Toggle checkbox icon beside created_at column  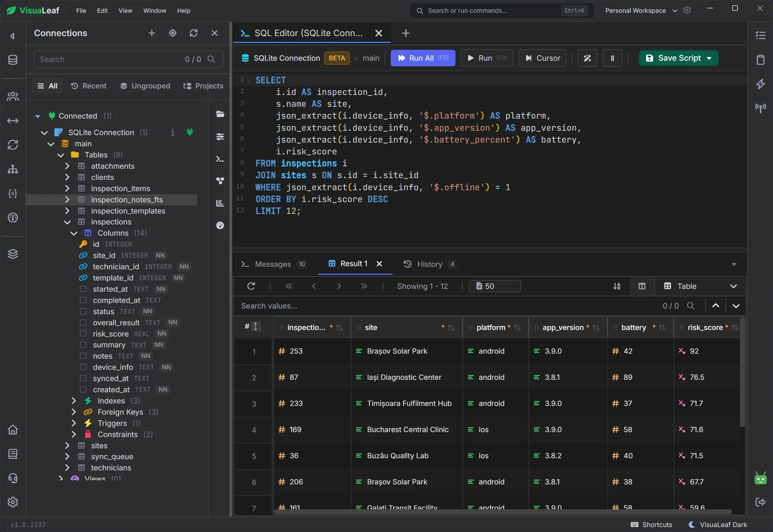point(83,389)
